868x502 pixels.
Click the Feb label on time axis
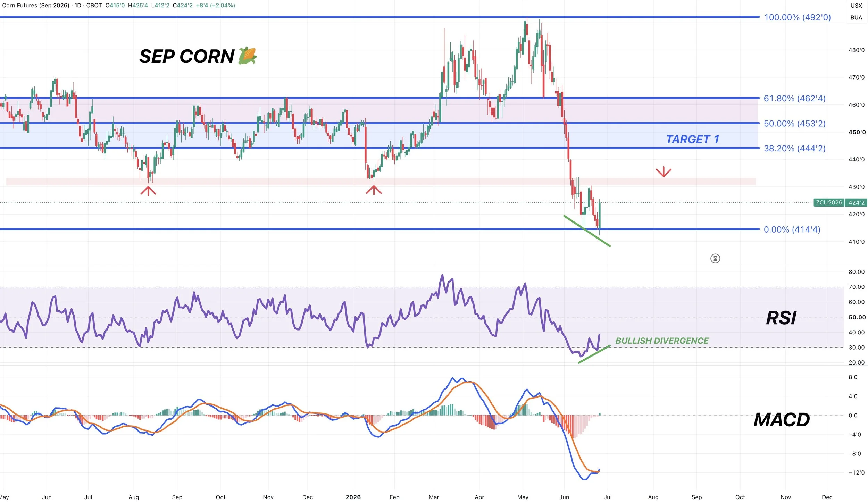tap(394, 497)
